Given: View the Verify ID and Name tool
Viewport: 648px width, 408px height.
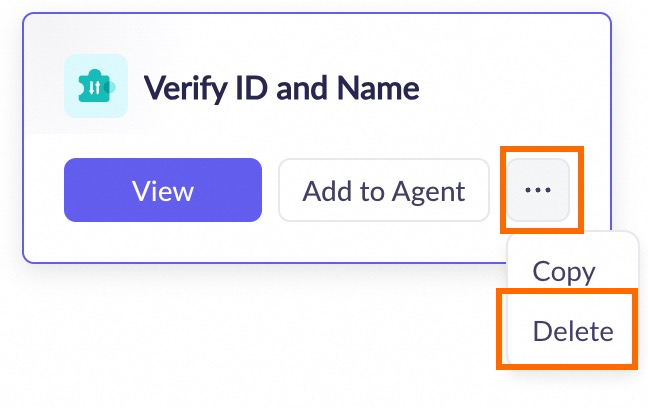Looking at the screenshot, I should tap(163, 190).
